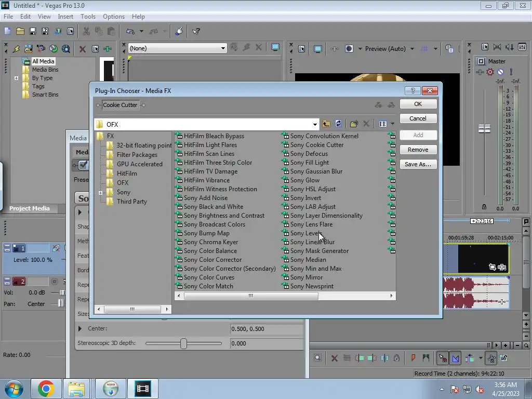This screenshot has width=532, height=399.
Task: Click the Remove button in Plug-In Chooser
Action: (418, 150)
